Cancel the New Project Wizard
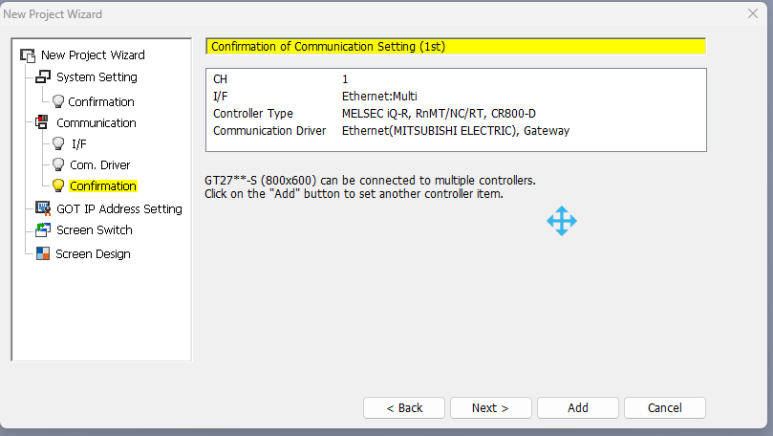This screenshot has height=436, width=773. click(665, 408)
